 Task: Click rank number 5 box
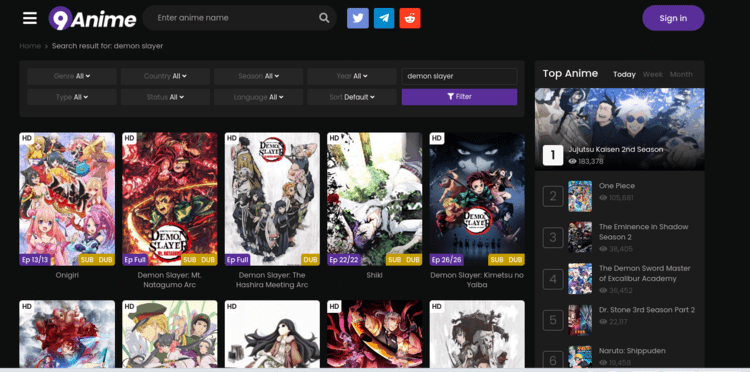click(553, 320)
